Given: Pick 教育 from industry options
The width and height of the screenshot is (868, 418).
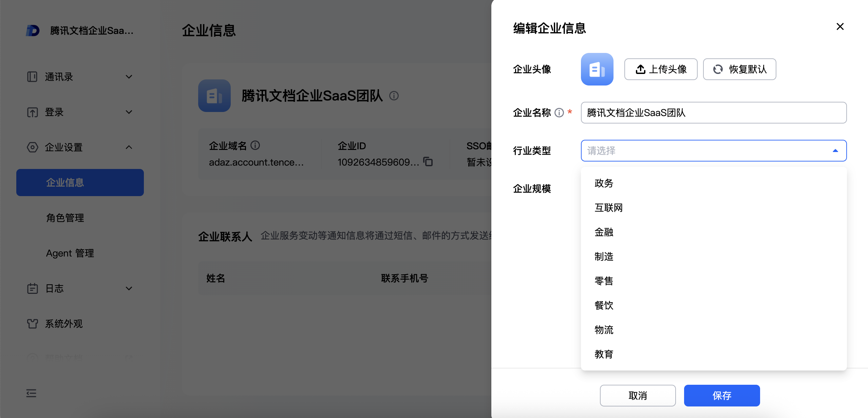Looking at the screenshot, I should (x=604, y=354).
